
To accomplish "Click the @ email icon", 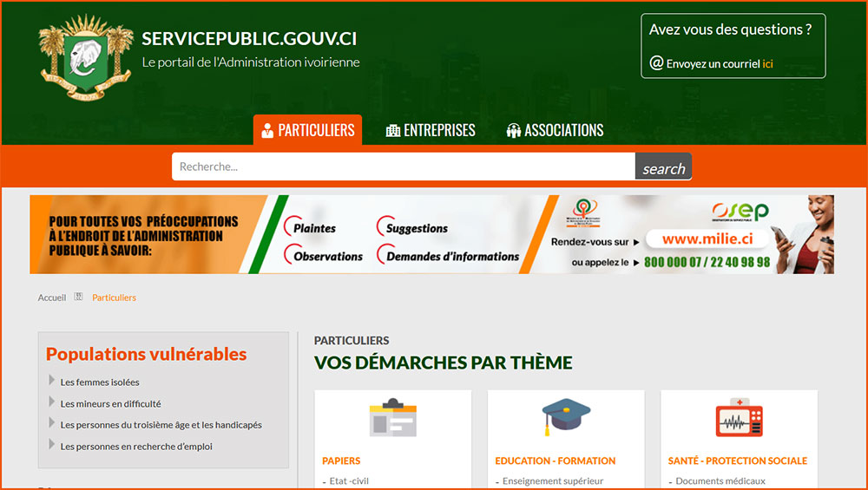I will (656, 63).
